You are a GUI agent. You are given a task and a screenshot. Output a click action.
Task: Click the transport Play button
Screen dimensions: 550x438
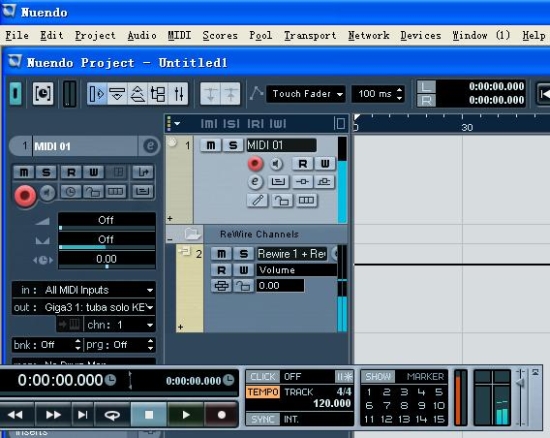click(x=186, y=415)
